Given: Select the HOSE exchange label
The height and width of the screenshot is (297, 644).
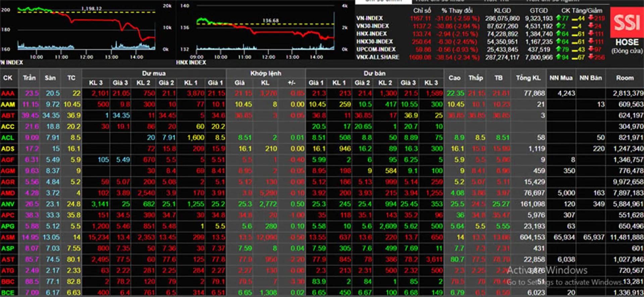Looking at the screenshot, I should (627, 42).
